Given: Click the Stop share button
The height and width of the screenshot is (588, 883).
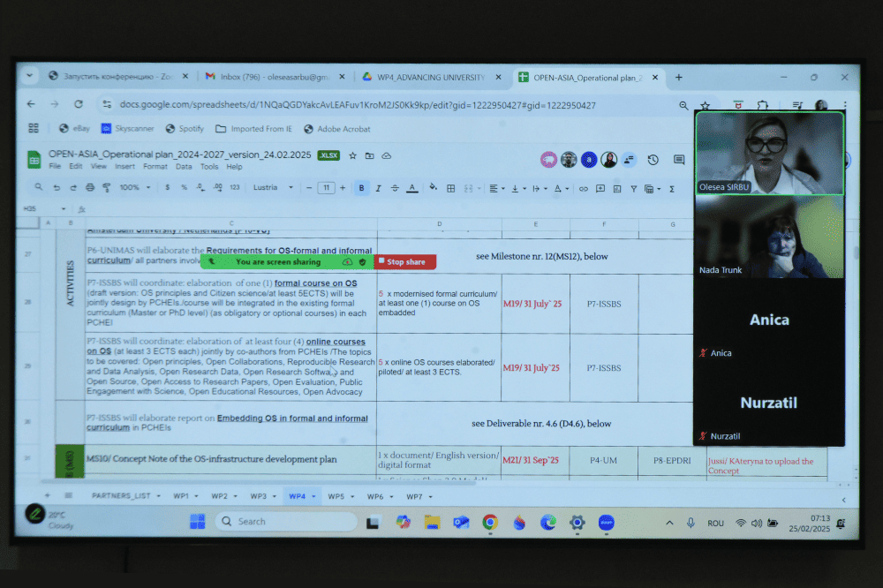Looking at the screenshot, I should click(x=405, y=262).
